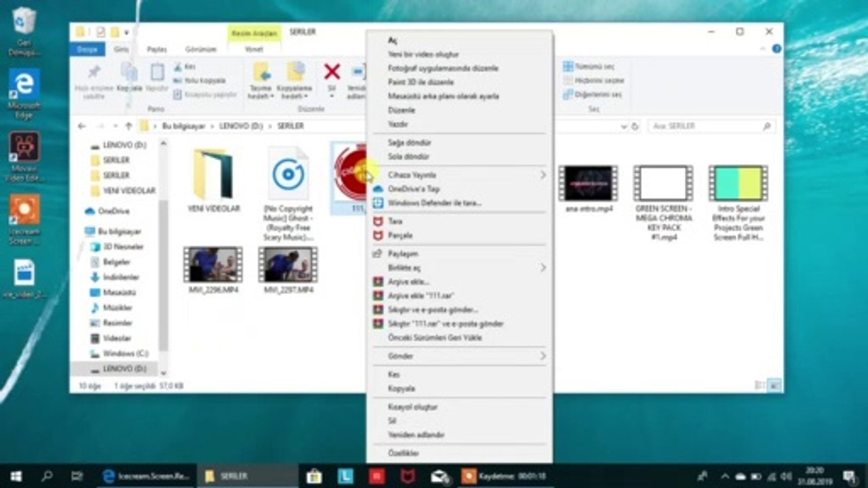The image size is (868, 488).
Task: Switch to the Giriş ribbon tab
Action: pyautogui.click(x=121, y=49)
